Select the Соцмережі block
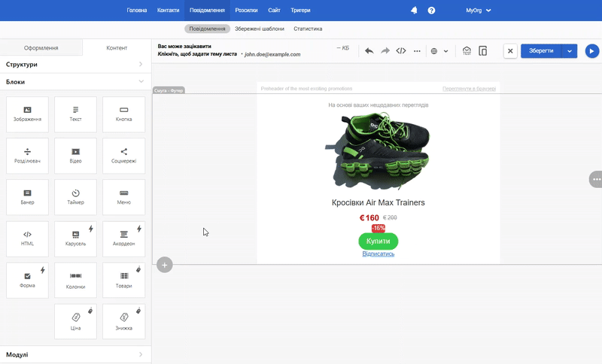This screenshot has height=364, width=602. click(123, 156)
